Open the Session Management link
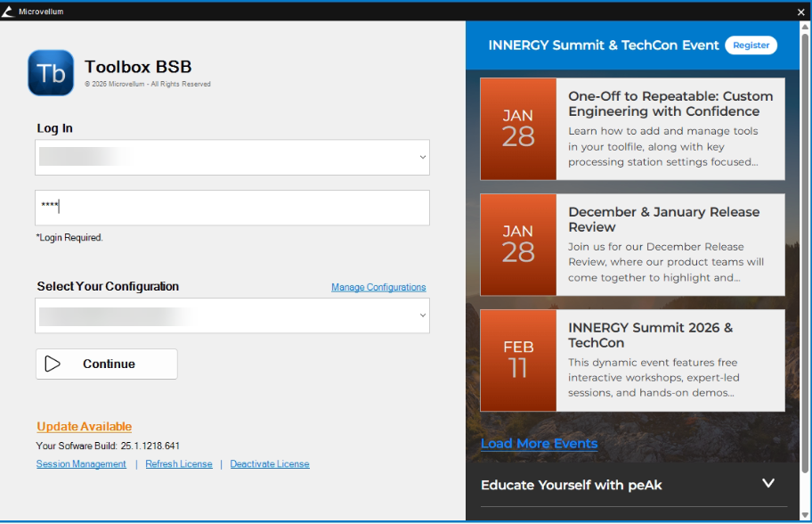 (81, 464)
